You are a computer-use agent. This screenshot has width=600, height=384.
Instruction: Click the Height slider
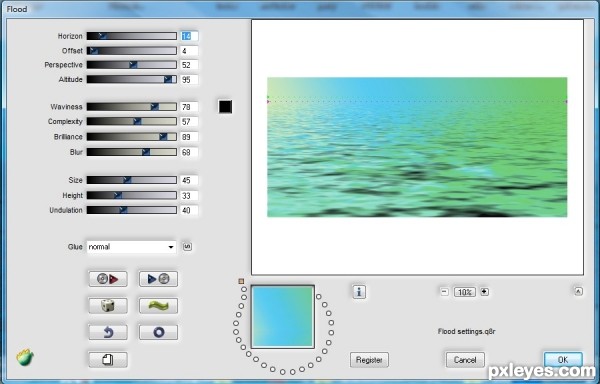pyautogui.click(x=132, y=195)
